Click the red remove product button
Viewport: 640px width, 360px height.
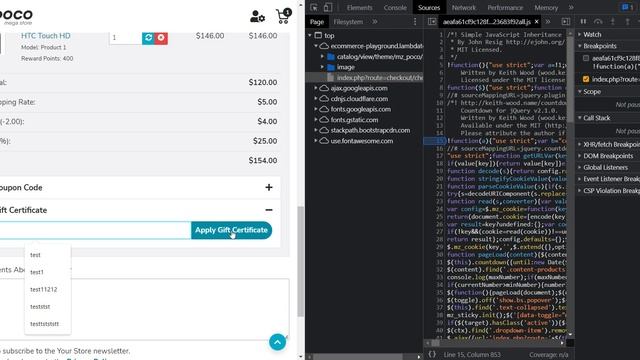click(x=161, y=38)
